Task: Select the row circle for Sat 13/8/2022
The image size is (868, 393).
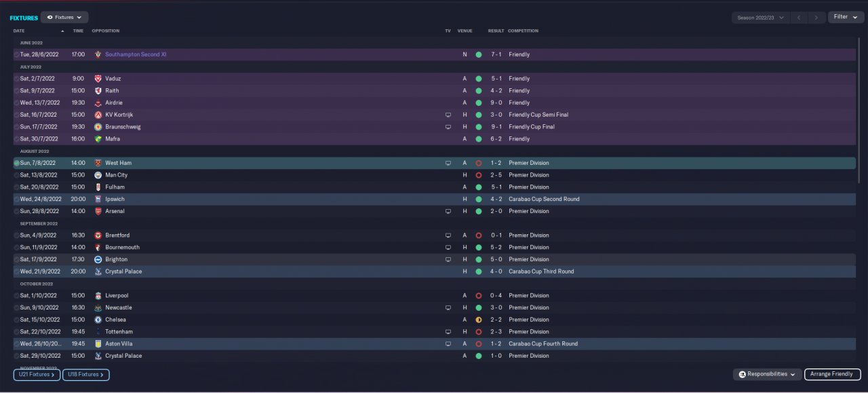Action: pyautogui.click(x=17, y=175)
